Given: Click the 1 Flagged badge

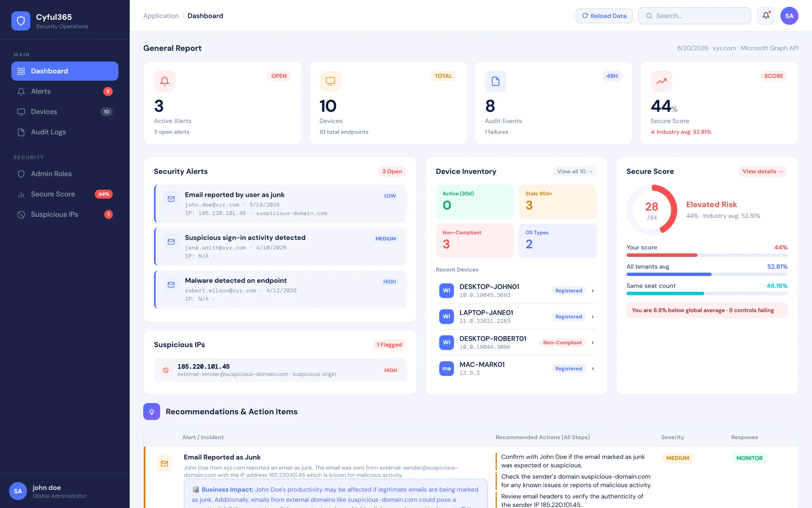Looking at the screenshot, I should coord(390,345).
